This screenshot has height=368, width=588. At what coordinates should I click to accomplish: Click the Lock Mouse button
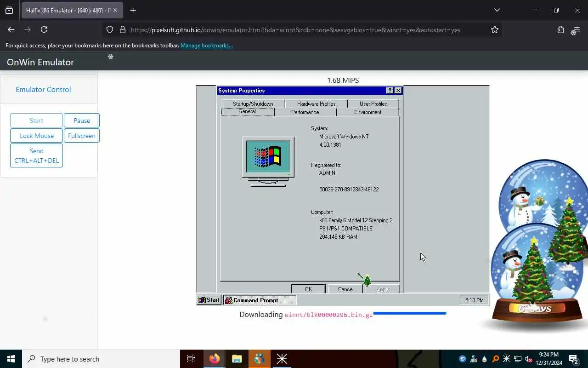point(37,136)
